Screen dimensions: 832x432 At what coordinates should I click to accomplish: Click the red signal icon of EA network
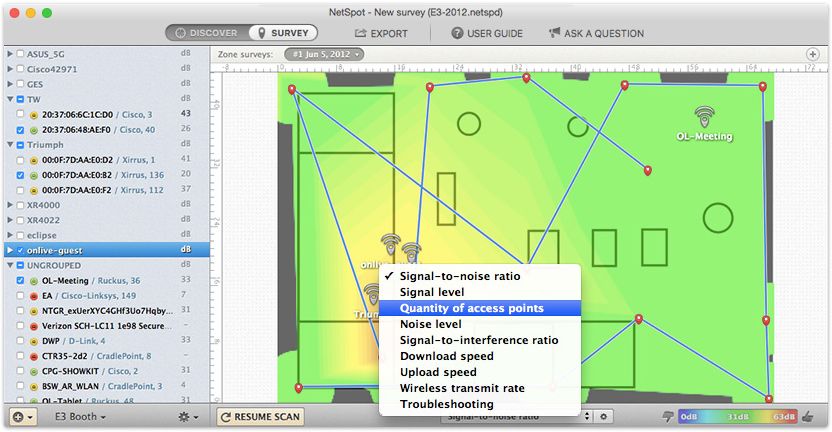[33, 296]
